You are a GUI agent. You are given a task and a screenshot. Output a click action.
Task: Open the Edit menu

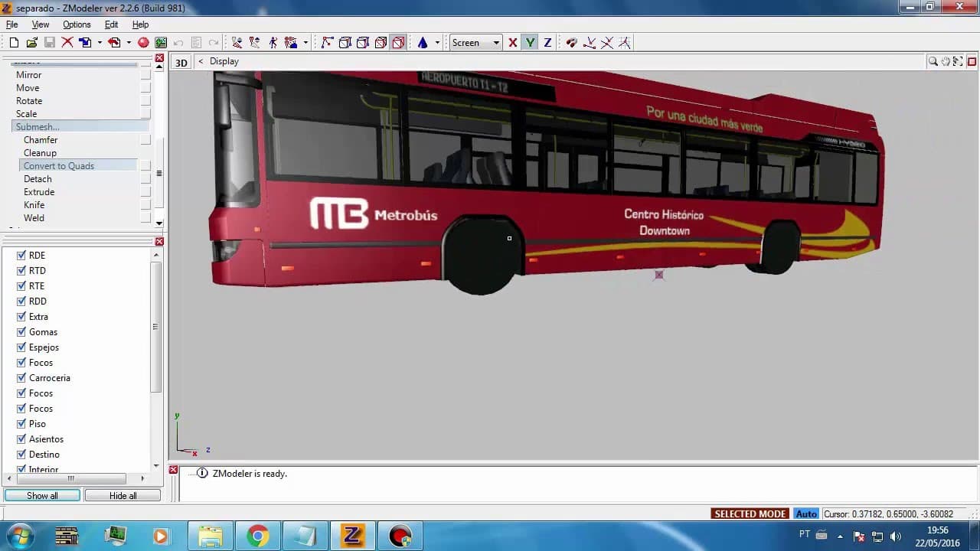(111, 24)
